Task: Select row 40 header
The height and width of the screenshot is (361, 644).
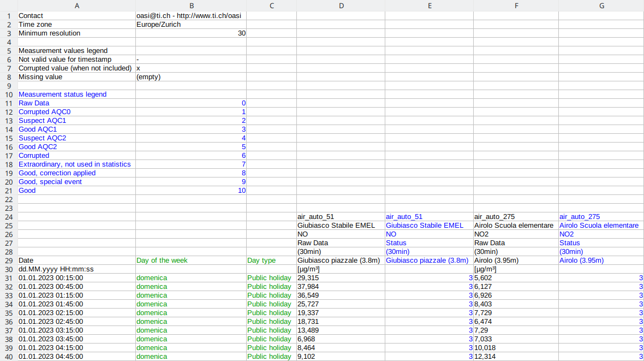Action: pos(9,357)
